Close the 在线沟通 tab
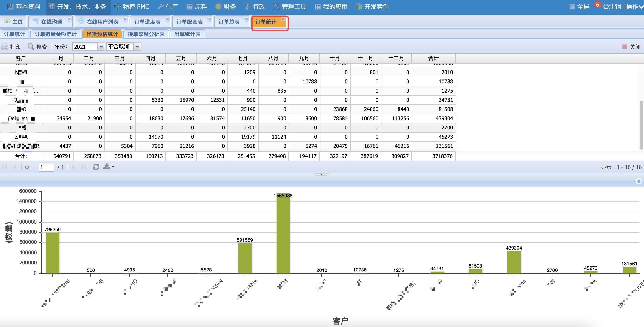The image size is (644, 327). click(69, 19)
